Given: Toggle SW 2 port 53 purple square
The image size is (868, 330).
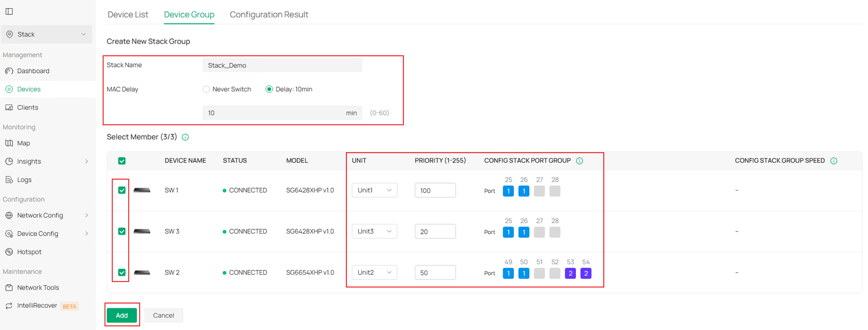Looking at the screenshot, I should click(570, 273).
